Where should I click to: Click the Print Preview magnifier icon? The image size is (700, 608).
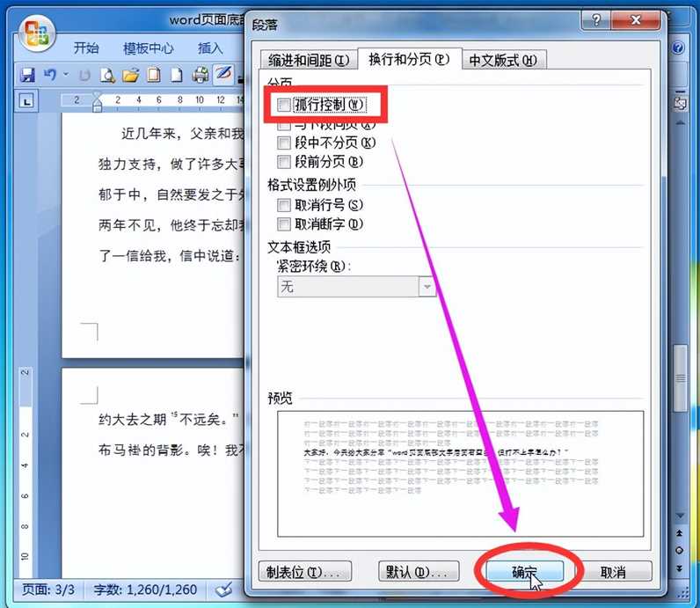[107, 76]
